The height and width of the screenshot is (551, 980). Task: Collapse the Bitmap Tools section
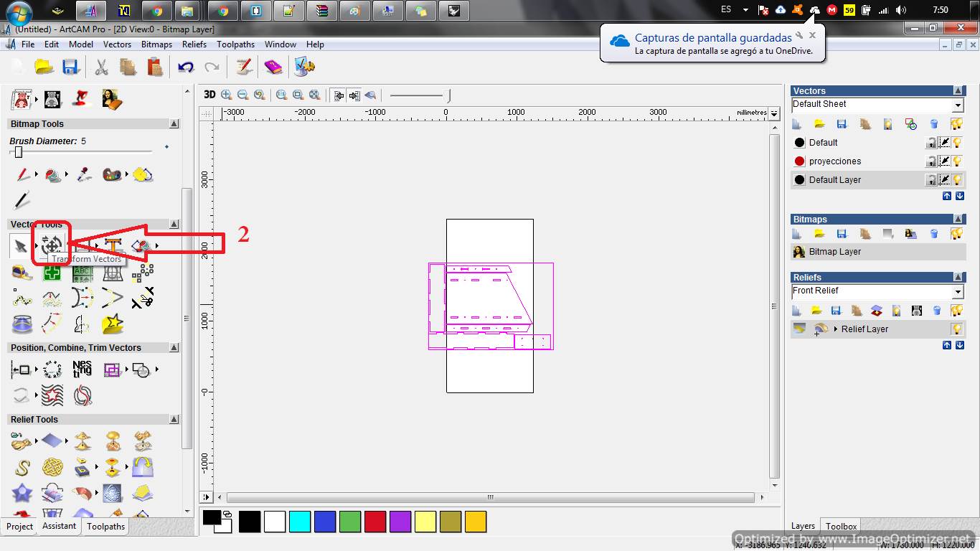(x=174, y=124)
